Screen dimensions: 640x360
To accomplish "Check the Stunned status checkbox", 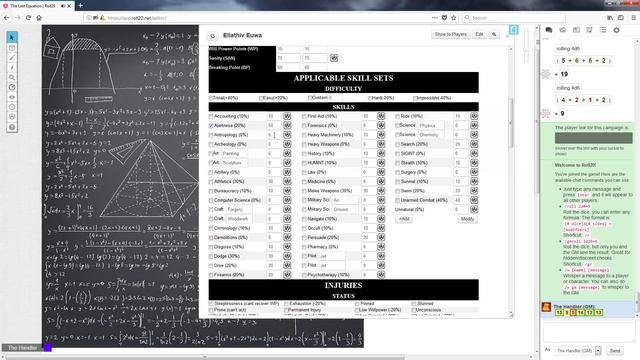I will (x=414, y=304).
